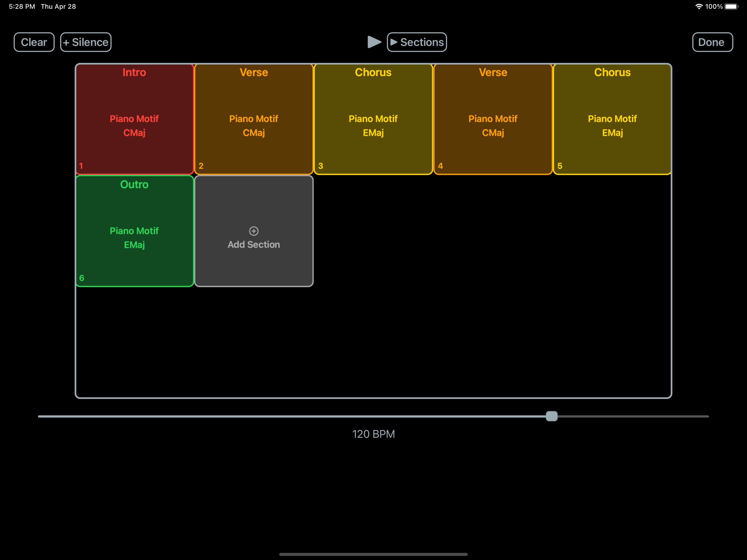Tap EMaj key label in Outro tile
Image resolution: width=747 pixels, height=560 pixels.
135,245
